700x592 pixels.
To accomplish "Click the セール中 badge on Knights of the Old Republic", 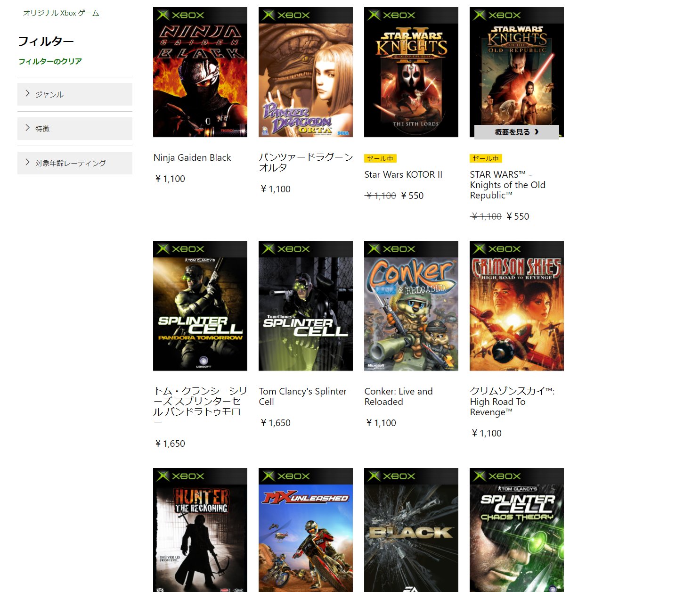I will (486, 158).
